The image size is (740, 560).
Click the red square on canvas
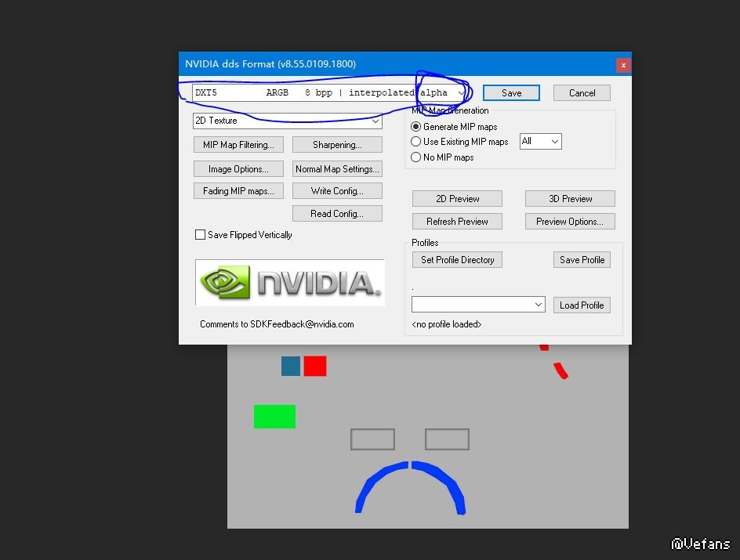pyautogui.click(x=315, y=366)
